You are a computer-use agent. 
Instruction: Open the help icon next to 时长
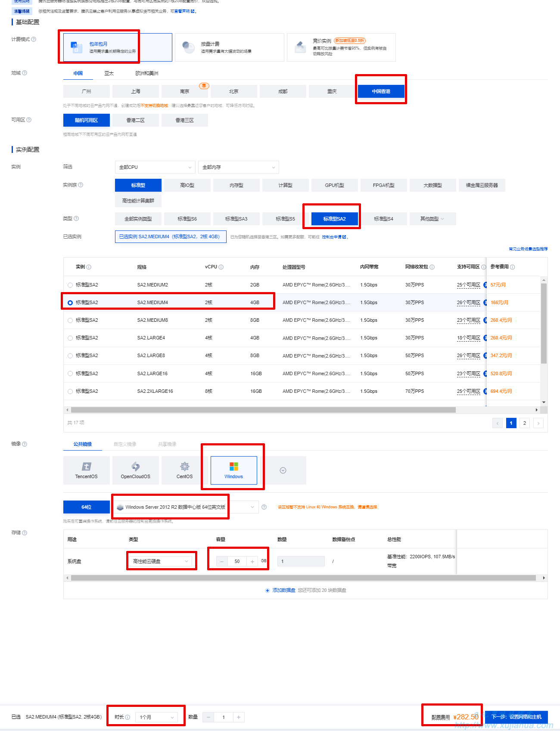pyautogui.click(x=128, y=717)
